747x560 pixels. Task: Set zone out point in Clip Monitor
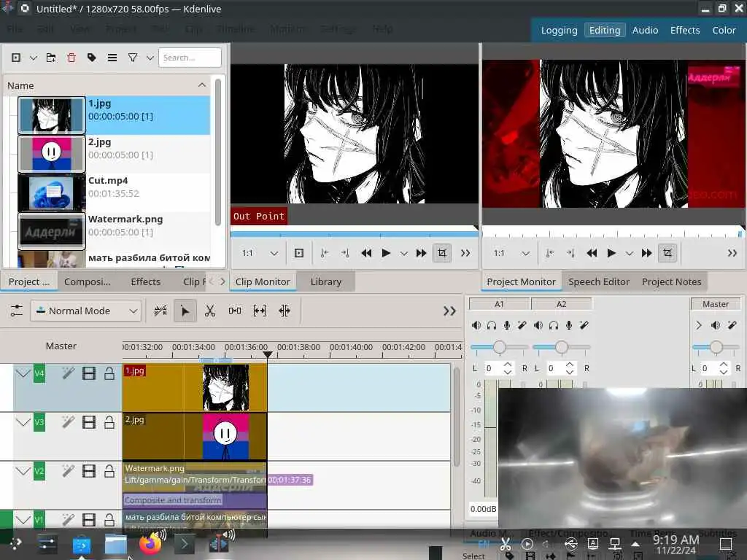coord(345,253)
